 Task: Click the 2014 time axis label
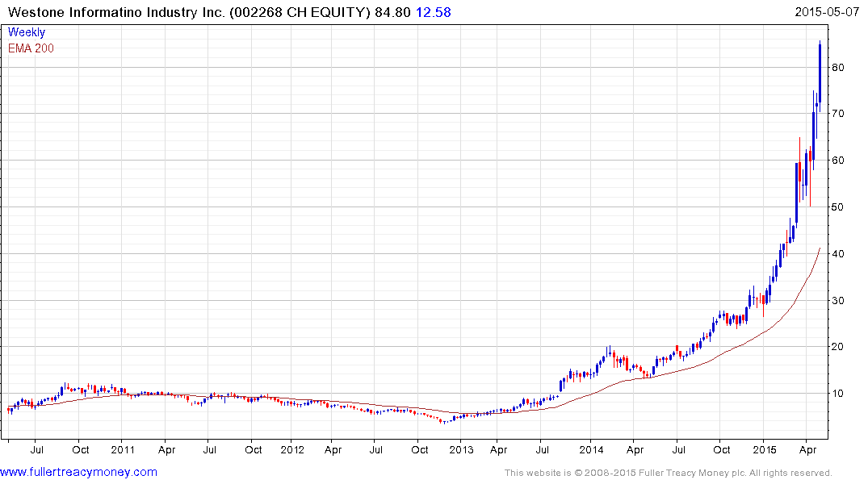591,449
